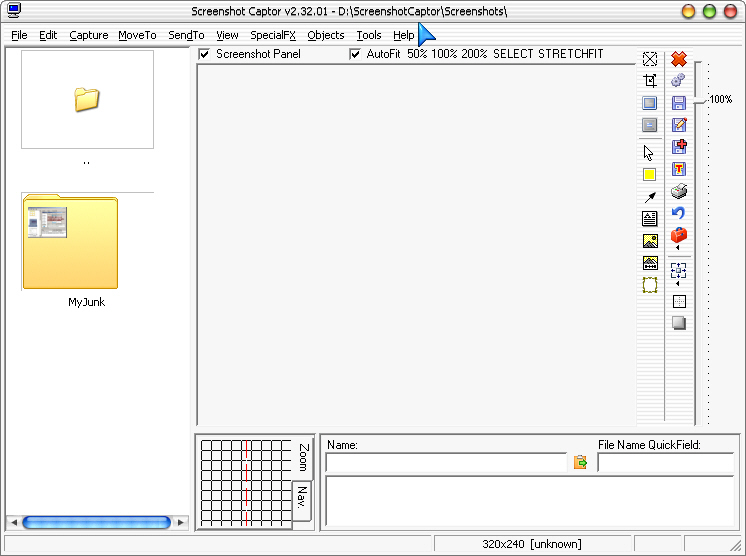Open the SpecialFX menu
The height and width of the screenshot is (556, 746).
point(273,35)
